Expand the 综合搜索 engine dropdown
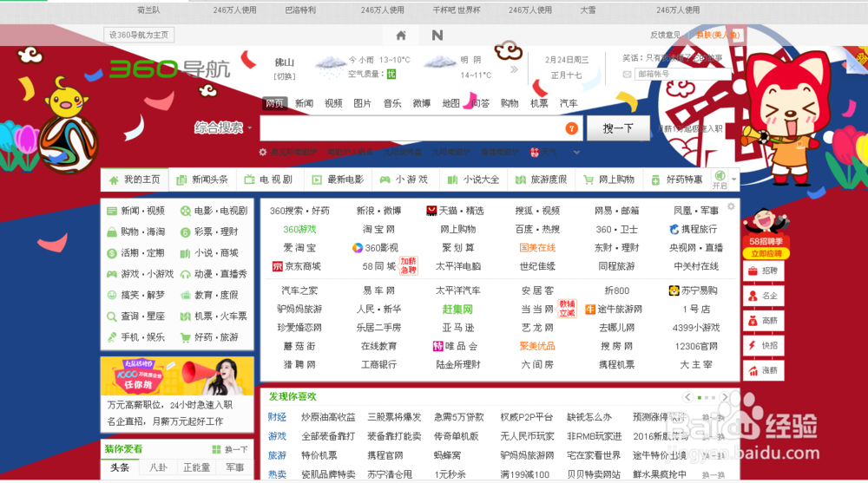Viewport: 868px width, 483px height. coord(250,127)
